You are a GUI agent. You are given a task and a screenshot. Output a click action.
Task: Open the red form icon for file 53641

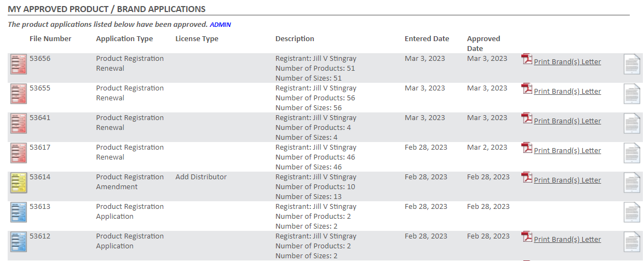(19, 123)
